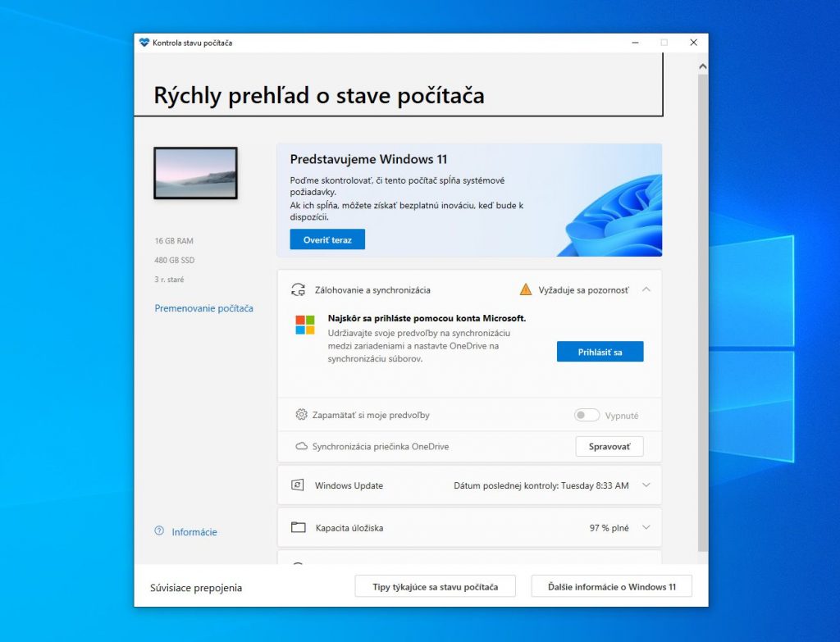Click the Microsoft logo icon
Viewport: 840px width, 642px height.
click(x=305, y=325)
